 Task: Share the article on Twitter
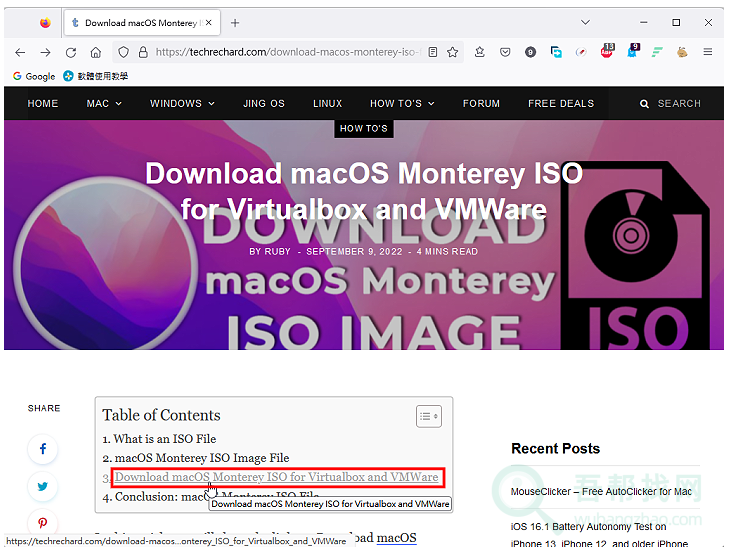(x=43, y=486)
